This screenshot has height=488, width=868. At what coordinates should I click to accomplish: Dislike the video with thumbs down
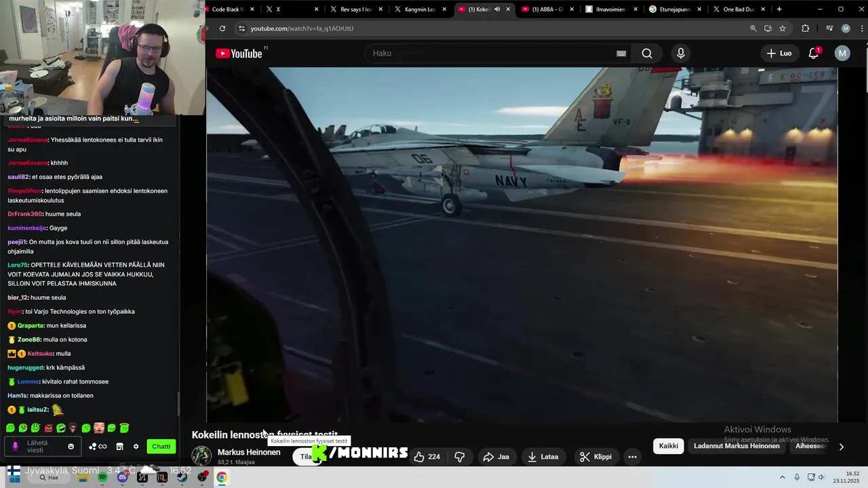(x=459, y=457)
